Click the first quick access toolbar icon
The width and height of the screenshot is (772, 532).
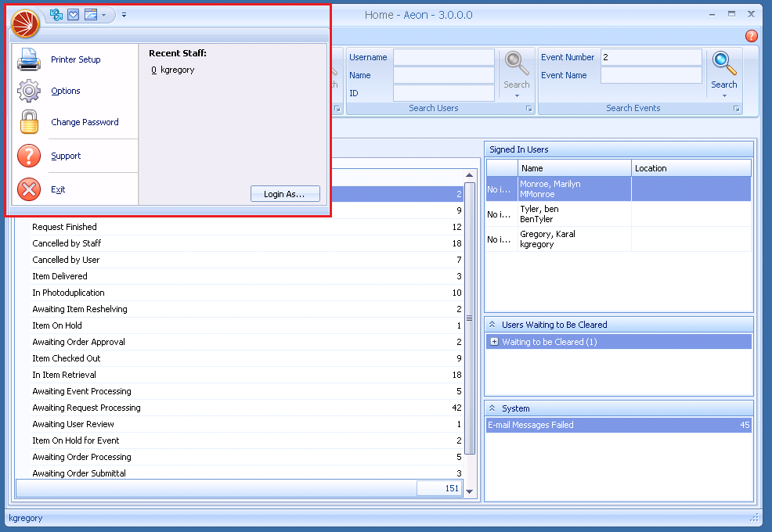tap(56, 15)
